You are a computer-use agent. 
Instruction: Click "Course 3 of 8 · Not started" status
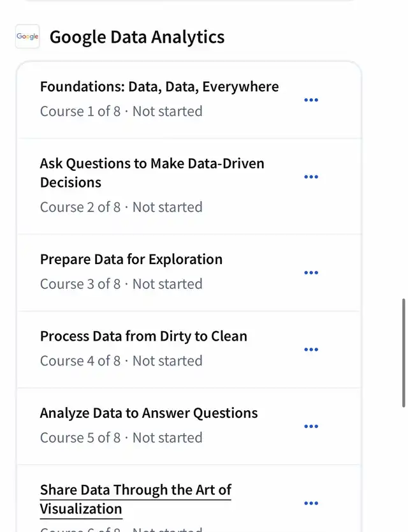point(121,284)
